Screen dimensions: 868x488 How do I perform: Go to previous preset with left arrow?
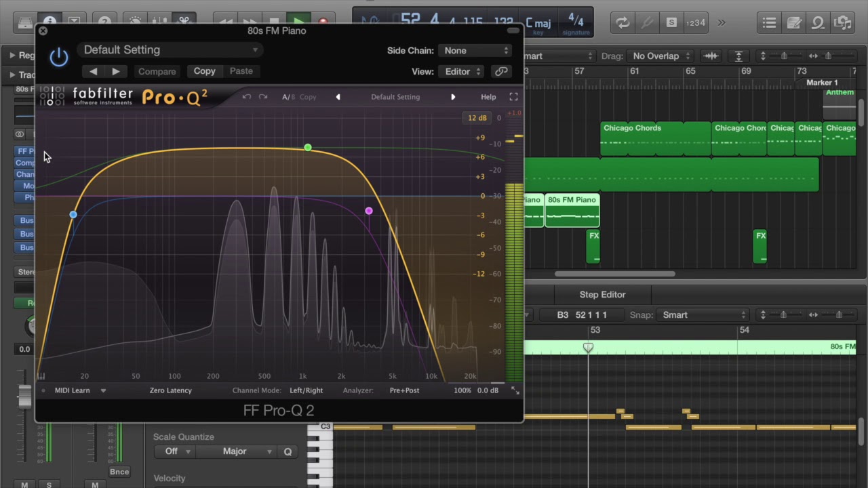coord(93,71)
